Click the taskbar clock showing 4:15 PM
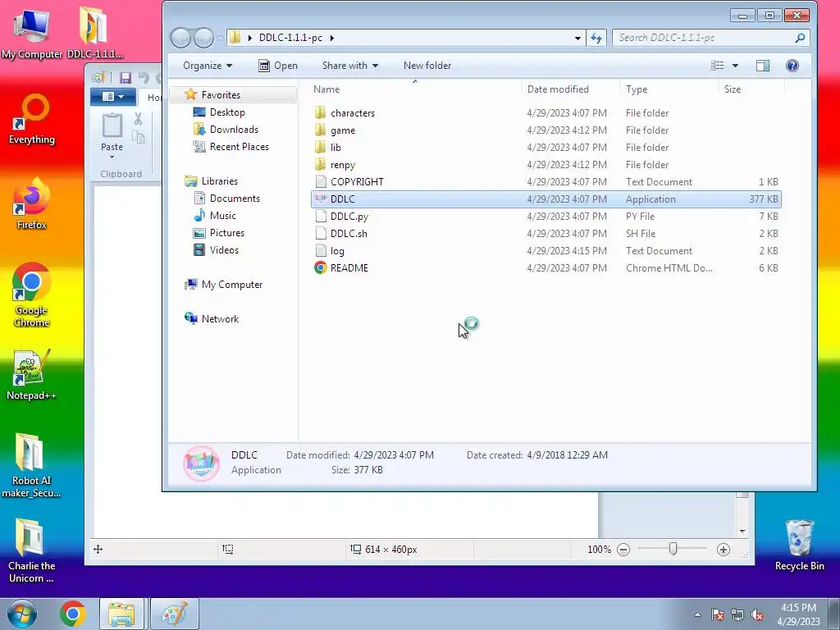This screenshot has height=630, width=840. (x=798, y=614)
